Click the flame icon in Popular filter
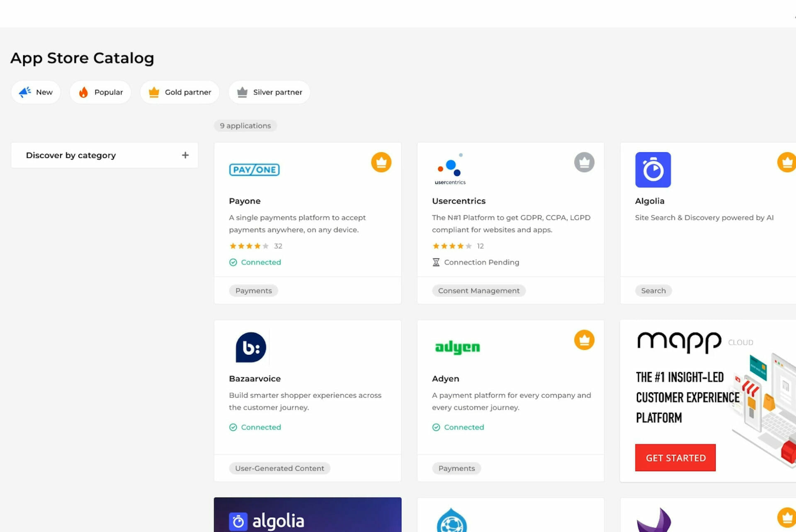Image resolution: width=796 pixels, height=532 pixels. point(83,92)
